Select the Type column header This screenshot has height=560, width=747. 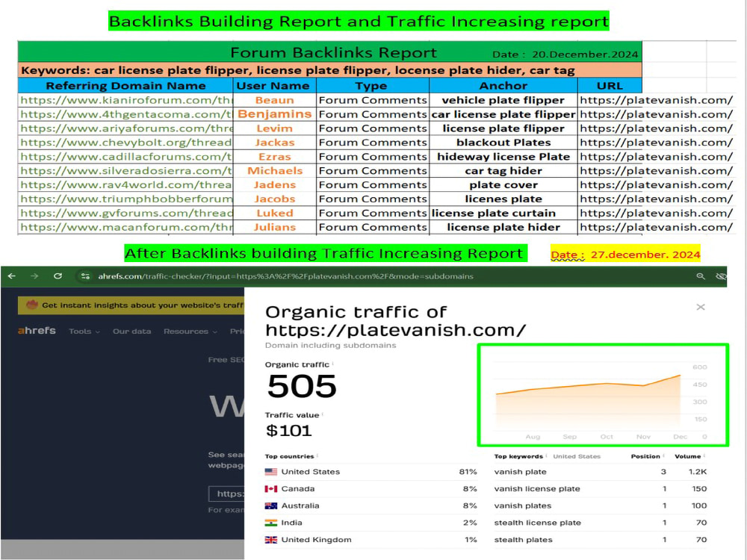373,86
